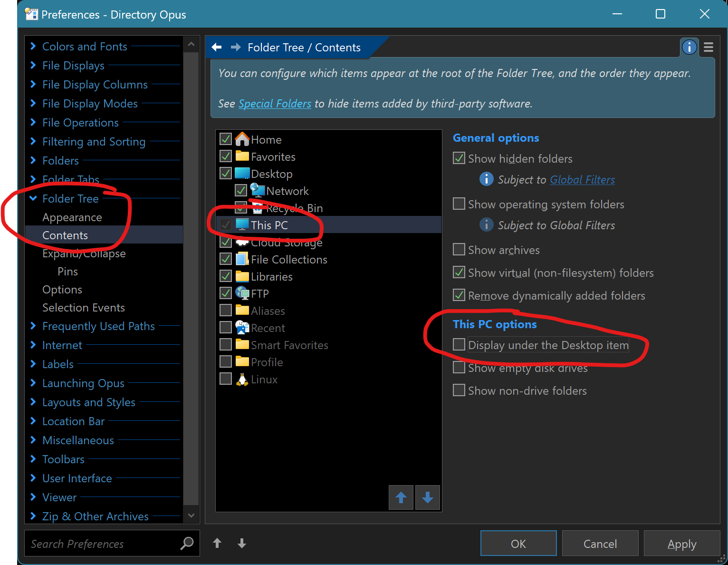728x565 pixels.
Task: Open the Appearance page
Action: click(72, 217)
